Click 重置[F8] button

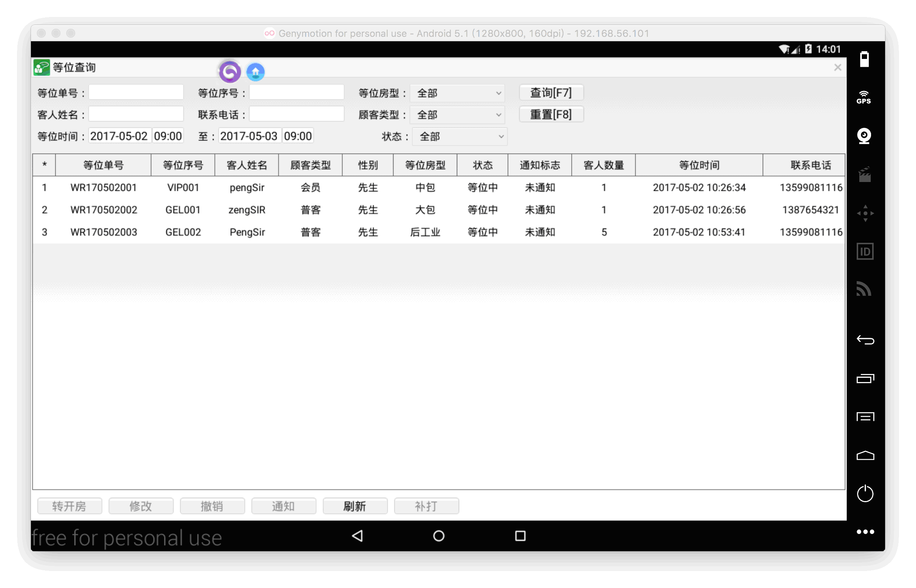551,115
